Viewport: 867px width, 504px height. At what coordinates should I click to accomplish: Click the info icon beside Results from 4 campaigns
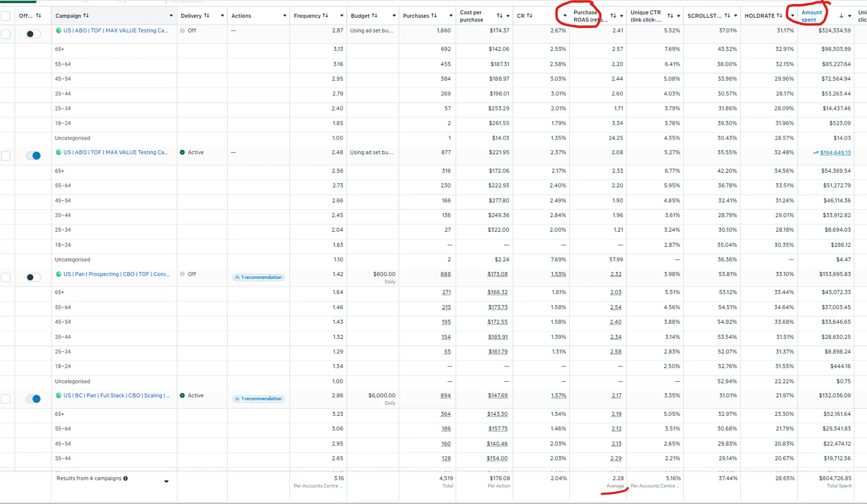point(125,478)
